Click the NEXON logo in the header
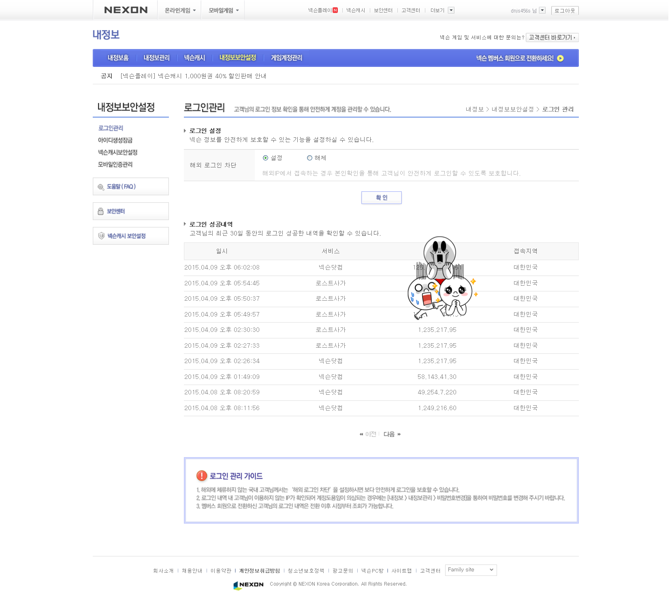 point(126,10)
